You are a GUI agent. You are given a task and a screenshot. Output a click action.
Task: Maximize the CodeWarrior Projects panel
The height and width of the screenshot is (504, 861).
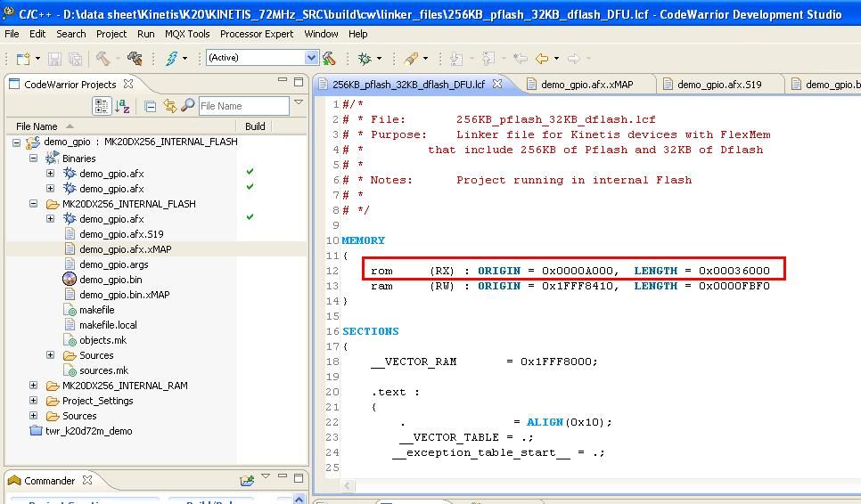click(299, 82)
